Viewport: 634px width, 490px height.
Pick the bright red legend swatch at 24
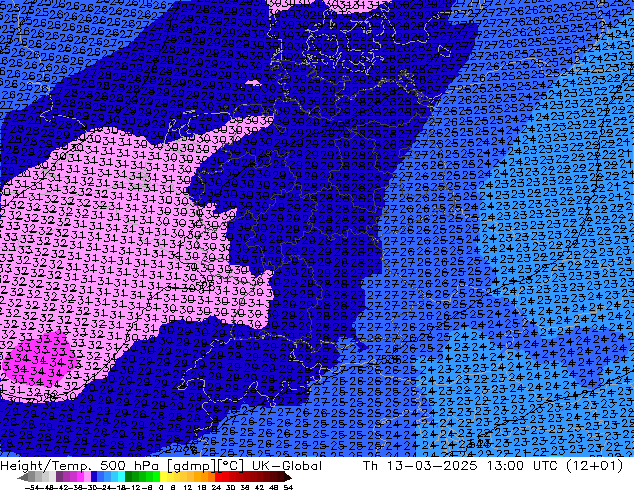tap(218, 476)
